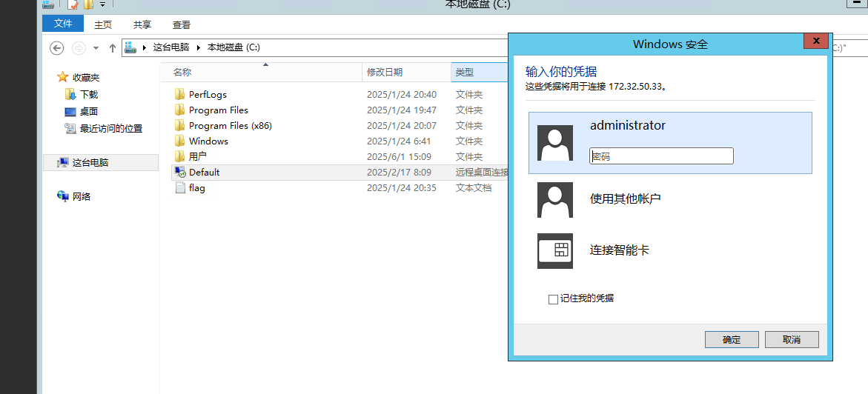Switch to the 查看 ribbon tab
Viewport: 868px width, 394px height.
pos(181,24)
